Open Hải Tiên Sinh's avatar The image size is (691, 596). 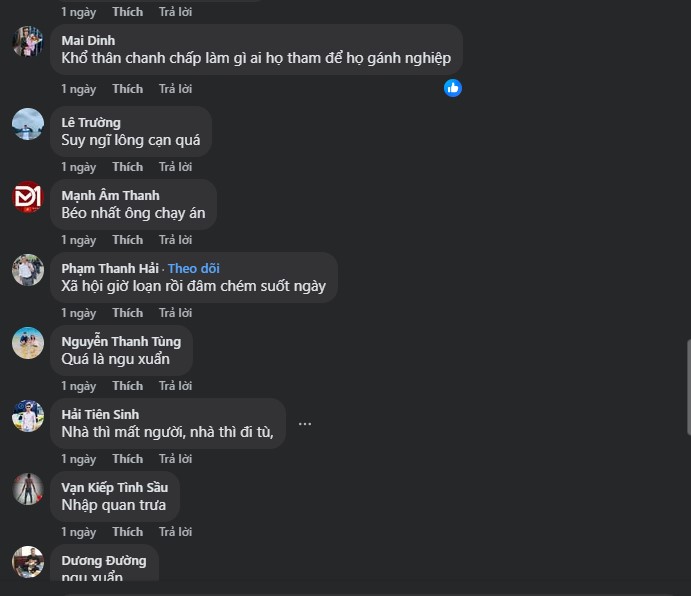[28, 416]
